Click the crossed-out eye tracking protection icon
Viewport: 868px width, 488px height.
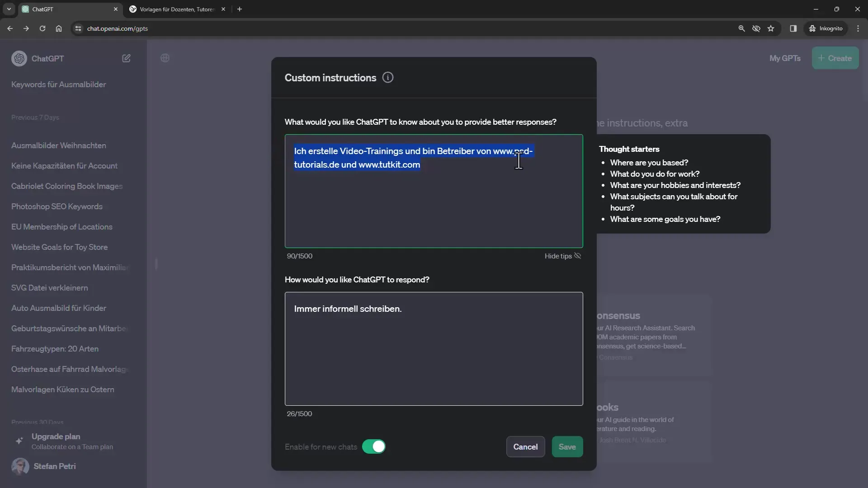756,28
